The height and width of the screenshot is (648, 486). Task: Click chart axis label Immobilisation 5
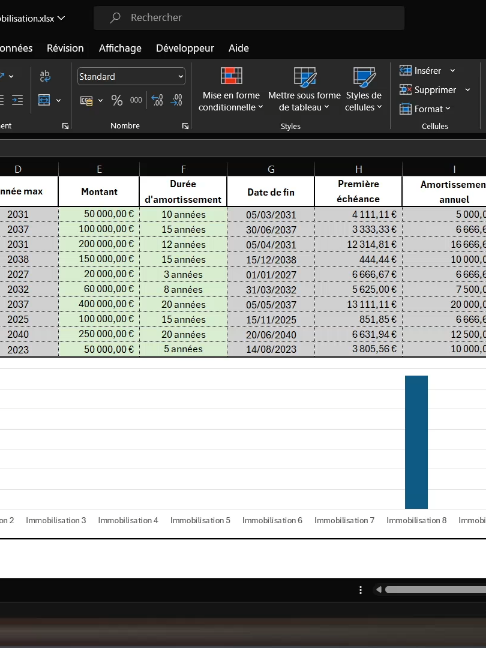click(200, 520)
